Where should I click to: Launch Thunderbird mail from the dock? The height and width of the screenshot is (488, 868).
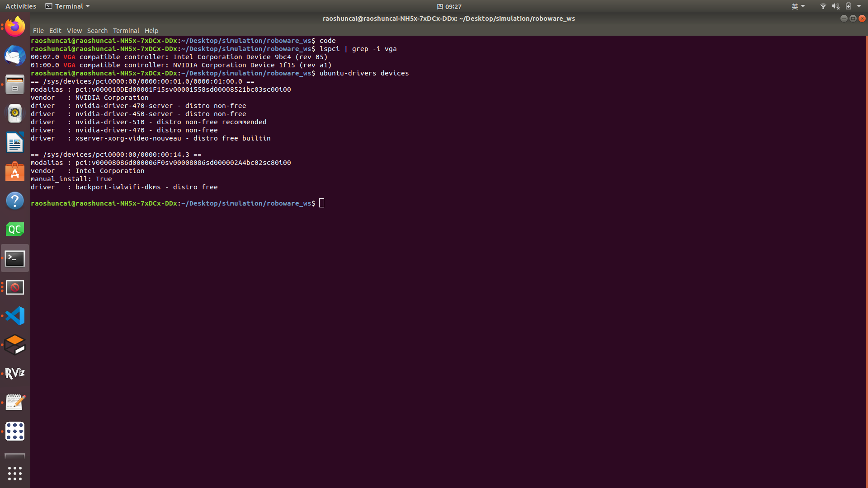[15, 56]
